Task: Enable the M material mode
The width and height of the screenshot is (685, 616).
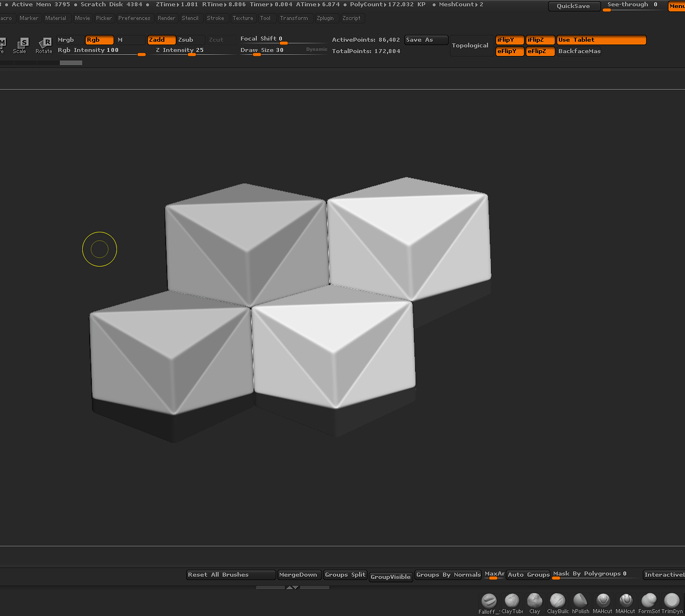Action: point(130,40)
